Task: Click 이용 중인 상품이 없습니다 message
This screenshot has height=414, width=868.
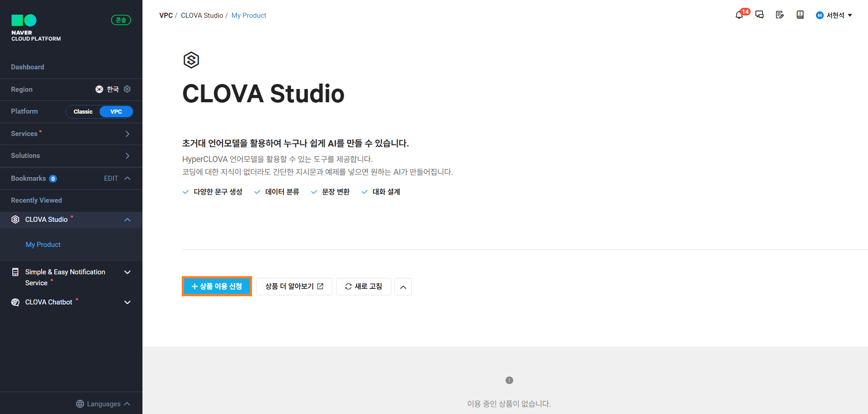Action: tap(509, 404)
